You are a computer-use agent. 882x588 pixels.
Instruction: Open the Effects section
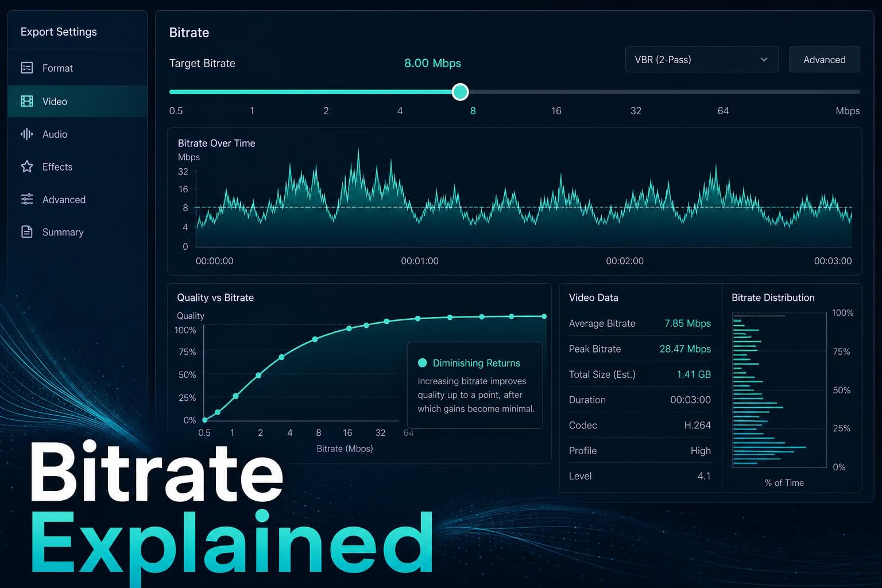tap(78, 167)
